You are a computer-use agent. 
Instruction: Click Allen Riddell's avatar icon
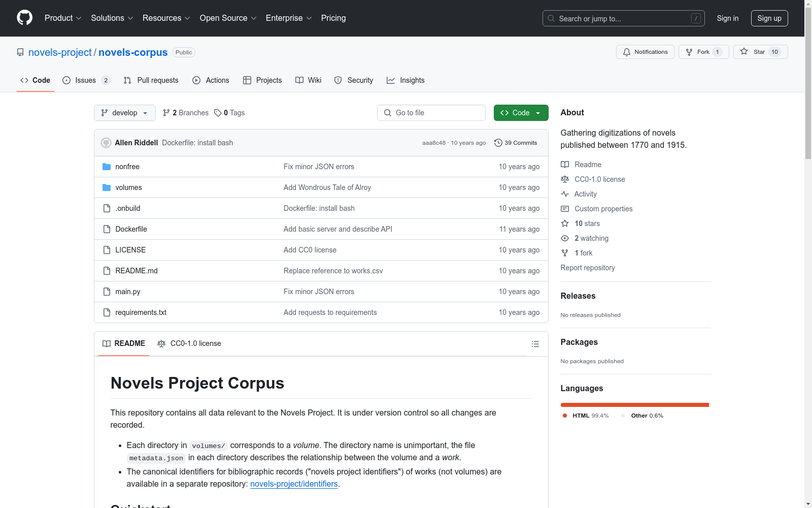[x=106, y=143]
